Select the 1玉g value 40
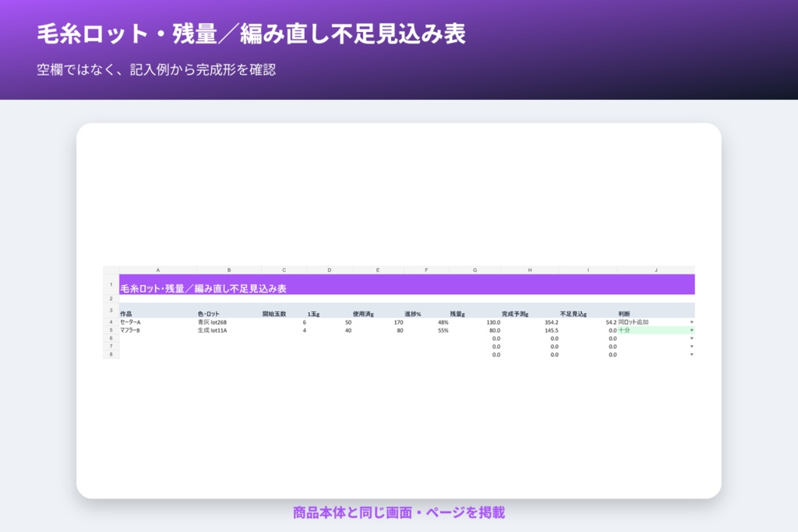Viewport: 798px width, 532px height. click(330, 330)
